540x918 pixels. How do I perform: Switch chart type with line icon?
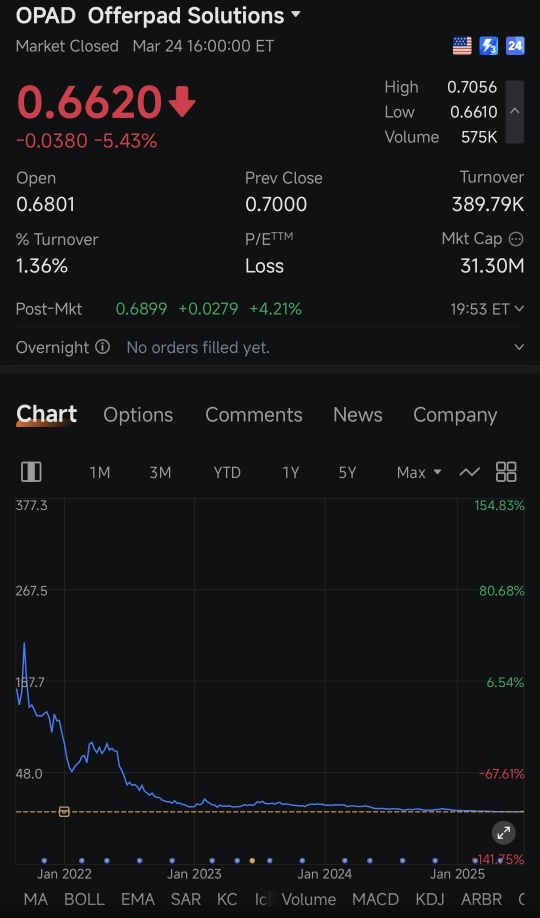coord(470,472)
